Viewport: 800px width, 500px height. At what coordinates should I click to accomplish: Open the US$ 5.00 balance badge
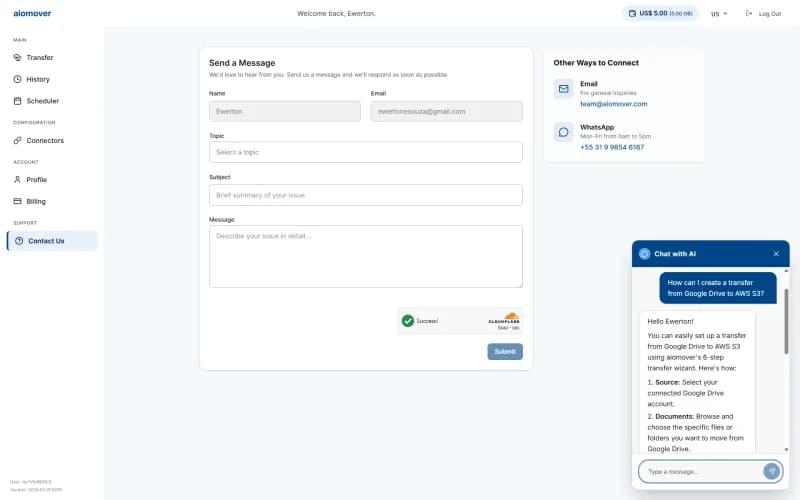coord(660,13)
